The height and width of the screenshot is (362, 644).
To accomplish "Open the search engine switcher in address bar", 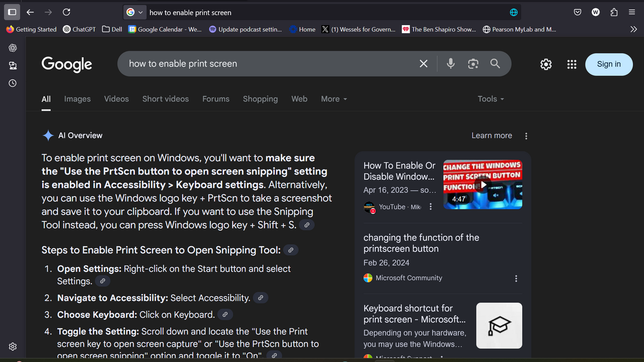I will pos(135,12).
